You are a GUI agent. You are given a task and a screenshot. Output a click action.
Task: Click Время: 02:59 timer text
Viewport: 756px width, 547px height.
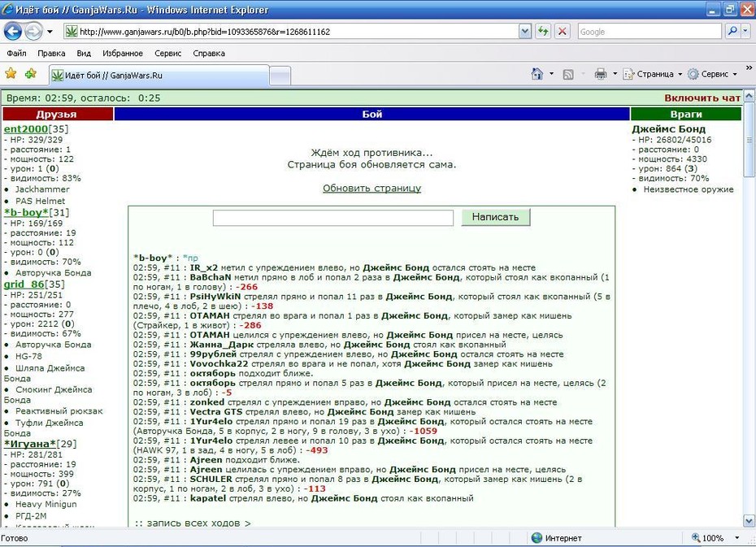(x=40, y=98)
